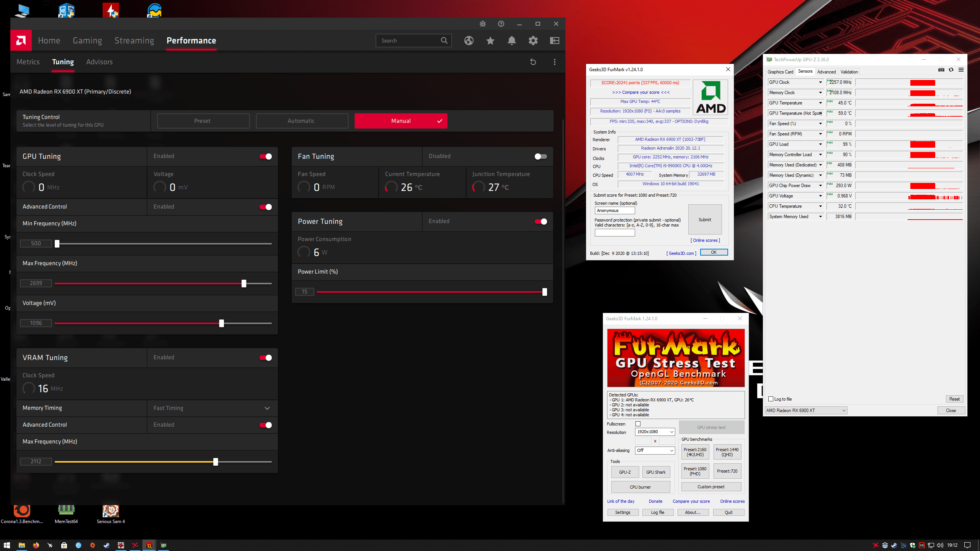Screen dimensions: 980x551
Task: Check the FurMark Fullscreen checkbox
Action: pos(638,424)
